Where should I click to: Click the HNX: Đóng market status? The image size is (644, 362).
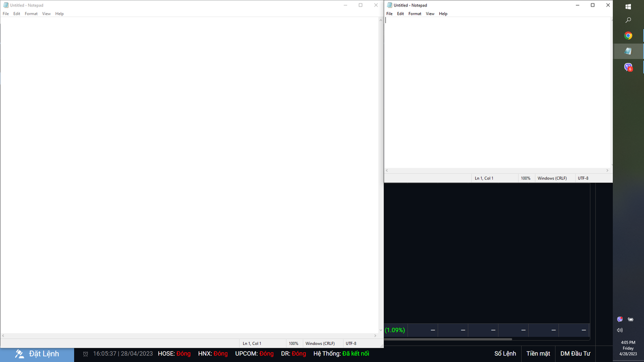coord(213,354)
